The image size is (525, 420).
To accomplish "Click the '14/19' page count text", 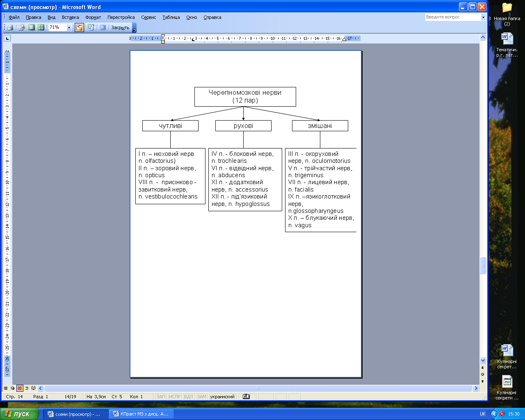I will (70, 397).
